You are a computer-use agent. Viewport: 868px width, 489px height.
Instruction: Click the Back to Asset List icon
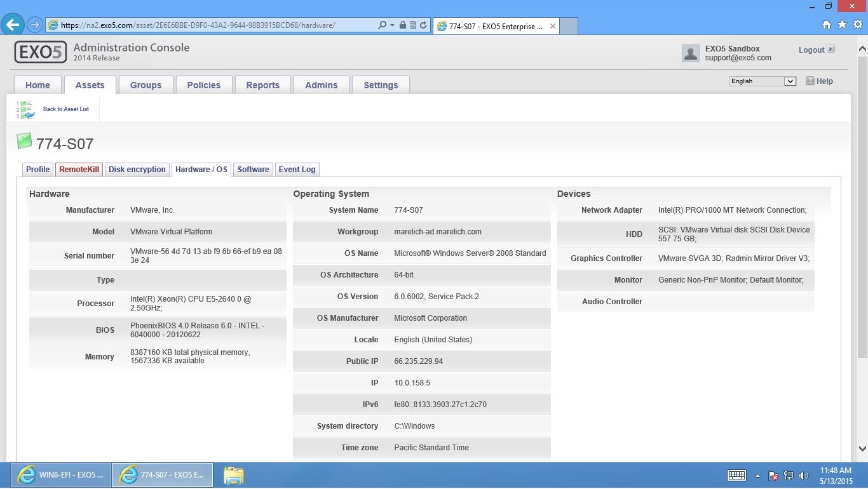pyautogui.click(x=25, y=110)
